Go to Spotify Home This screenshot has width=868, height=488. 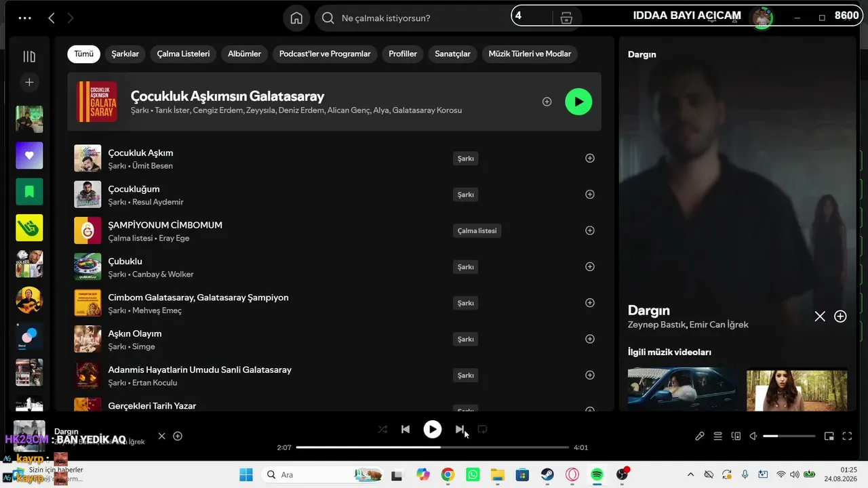click(x=296, y=18)
